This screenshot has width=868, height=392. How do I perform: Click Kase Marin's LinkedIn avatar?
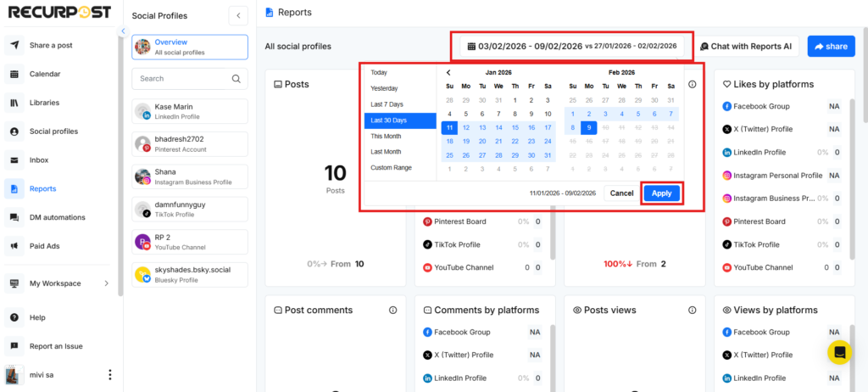[142, 111]
